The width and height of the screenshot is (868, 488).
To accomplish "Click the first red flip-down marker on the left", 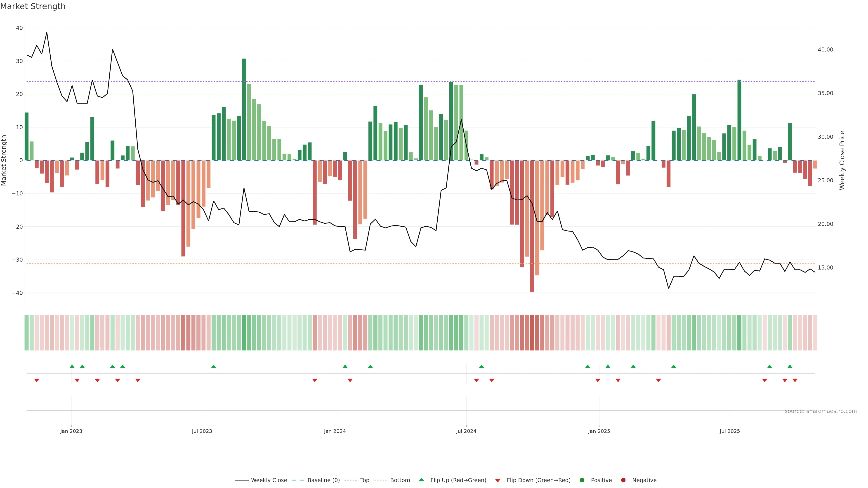I will click(x=37, y=380).
